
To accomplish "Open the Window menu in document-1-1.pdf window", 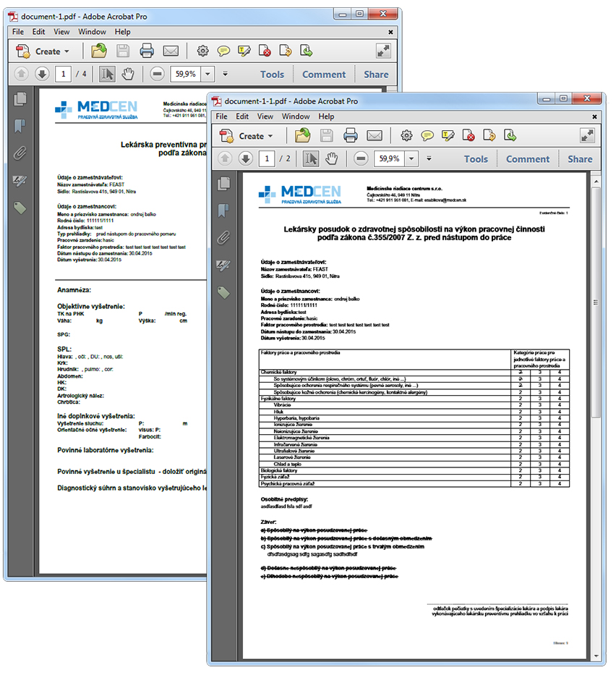I will [x=296, y=116].
